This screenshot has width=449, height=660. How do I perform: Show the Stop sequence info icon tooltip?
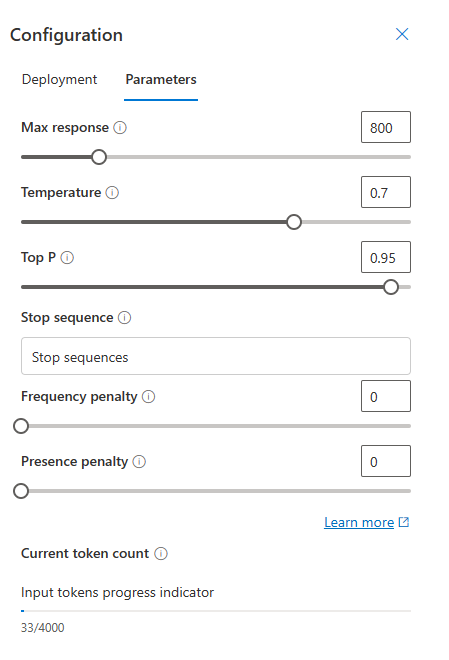pyautogui.click(x=124, y=317)
